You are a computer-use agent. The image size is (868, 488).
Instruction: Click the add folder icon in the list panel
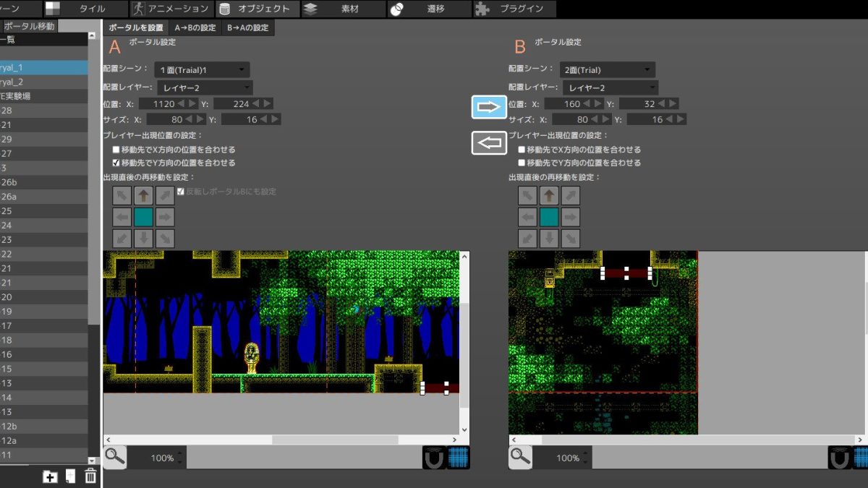50,476
